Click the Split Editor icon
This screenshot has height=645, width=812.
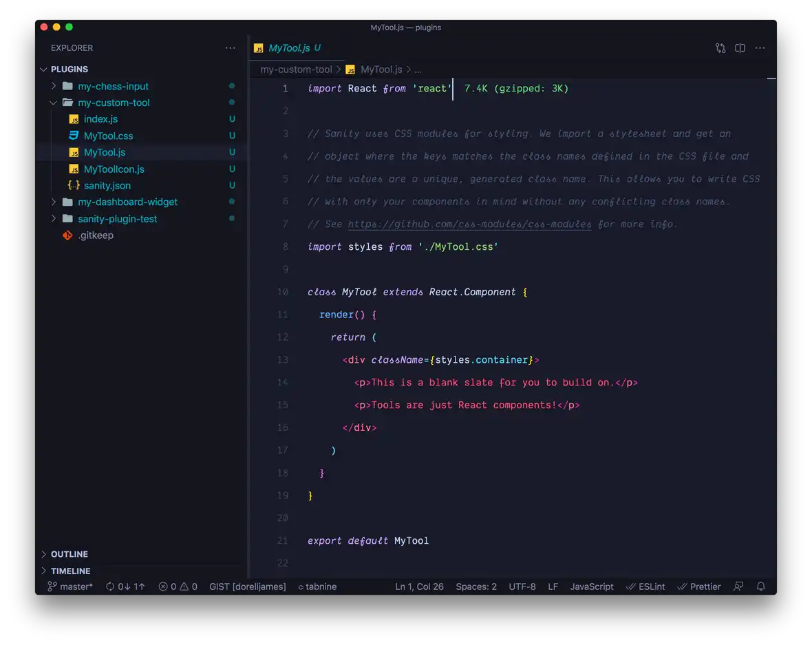point(740,47)
